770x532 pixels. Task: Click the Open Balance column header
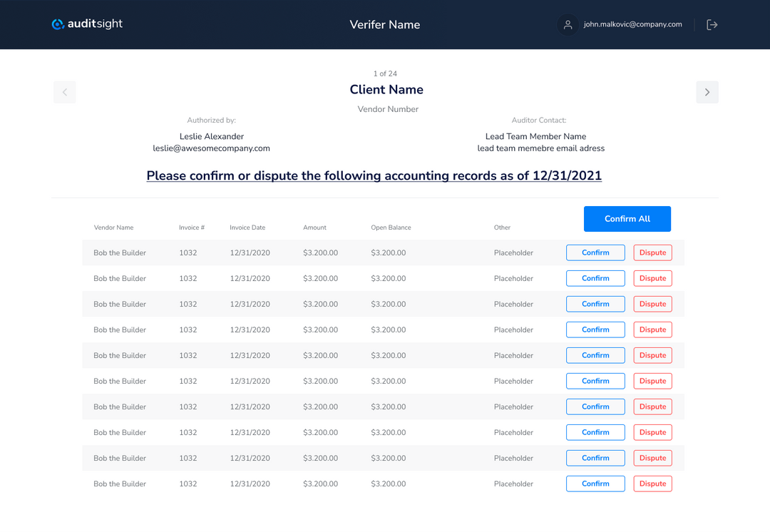391,227
